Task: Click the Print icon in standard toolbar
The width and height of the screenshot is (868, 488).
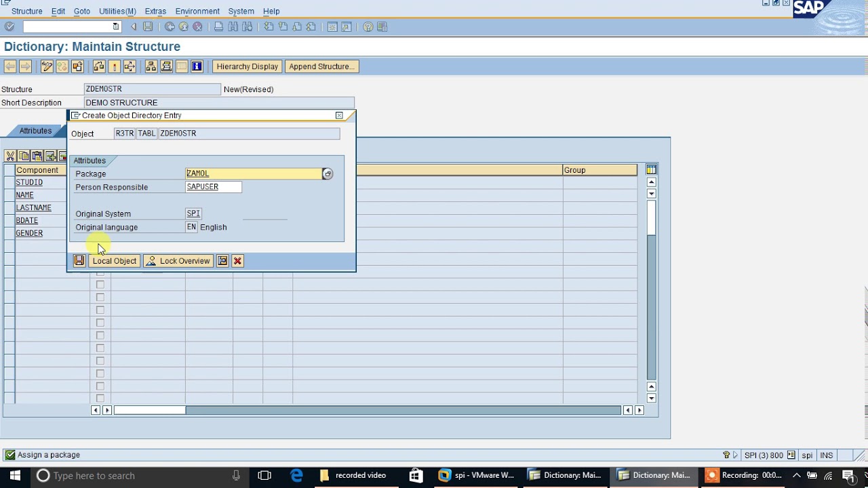Action: 218,26
